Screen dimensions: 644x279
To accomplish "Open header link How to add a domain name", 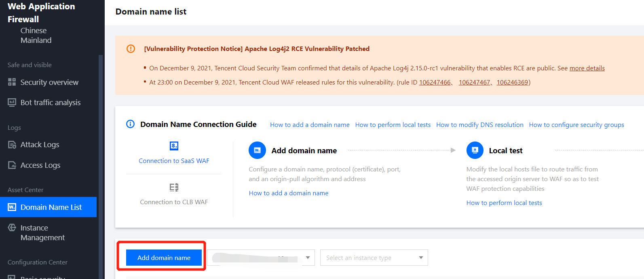I will 310,125.
